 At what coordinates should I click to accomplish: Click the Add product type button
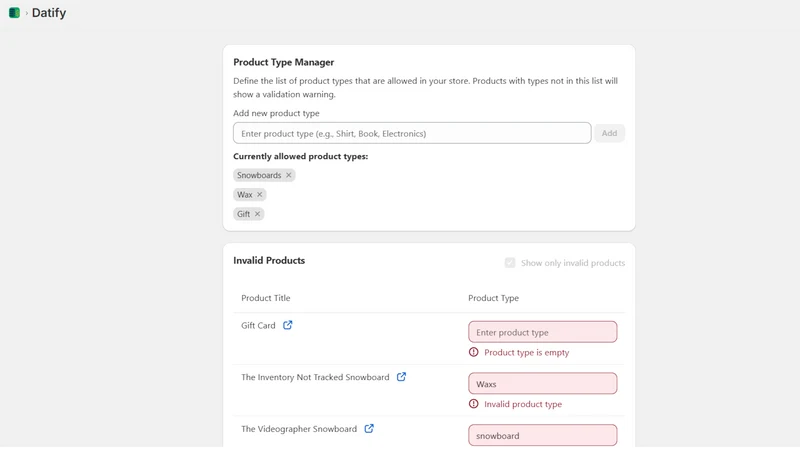pyautogui.click(x=609, y=133)
